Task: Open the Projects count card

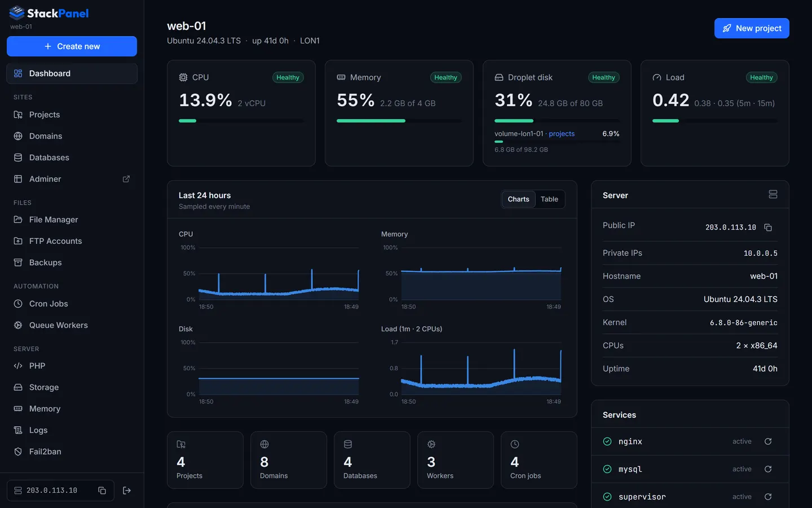Action: pyautogui.click(x=205, y=460)
